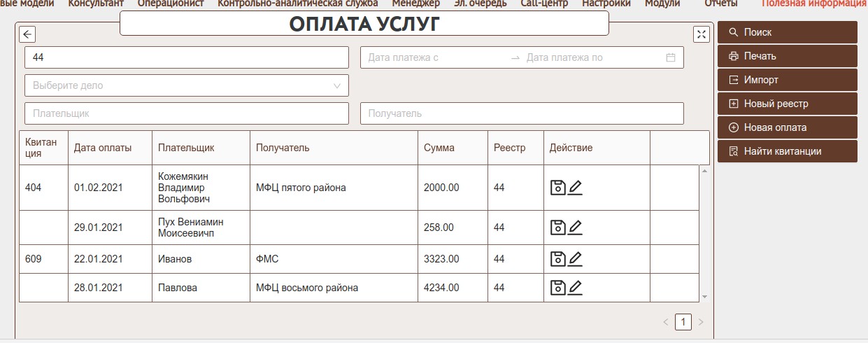The width and height of the screenshot is (868, 343).
Task: Click save icon for Пух Вениамин row
Action: point(557,227)
